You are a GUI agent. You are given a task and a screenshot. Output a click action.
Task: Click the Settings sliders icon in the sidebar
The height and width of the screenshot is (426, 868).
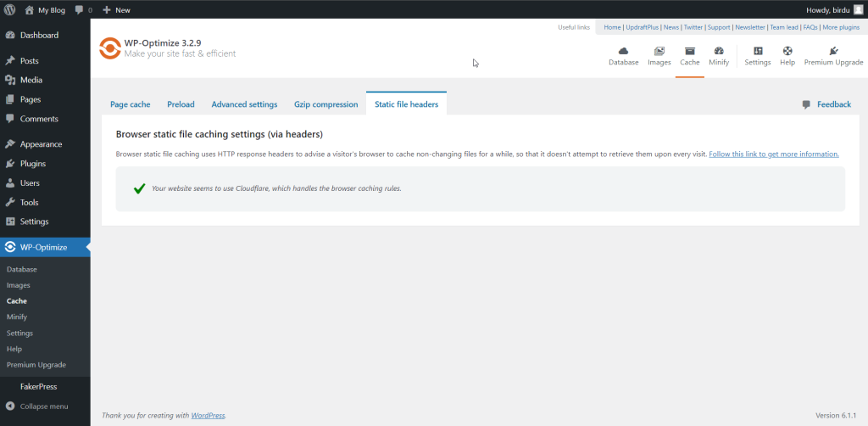(10, 221)
